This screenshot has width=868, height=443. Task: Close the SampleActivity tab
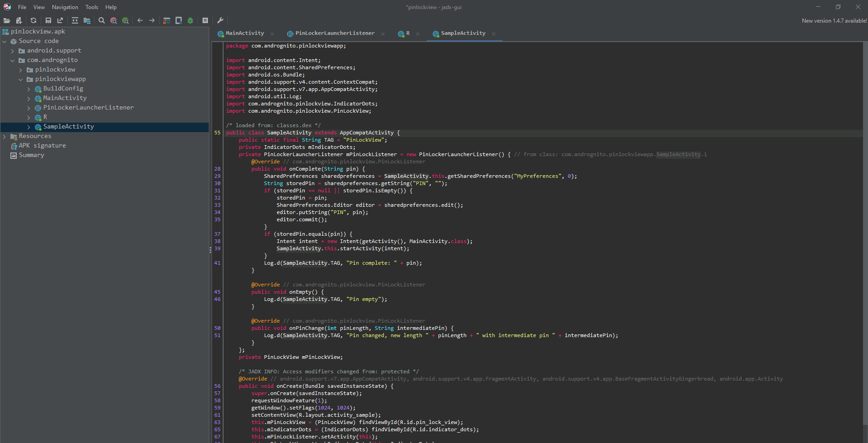(x=494, y=34)
